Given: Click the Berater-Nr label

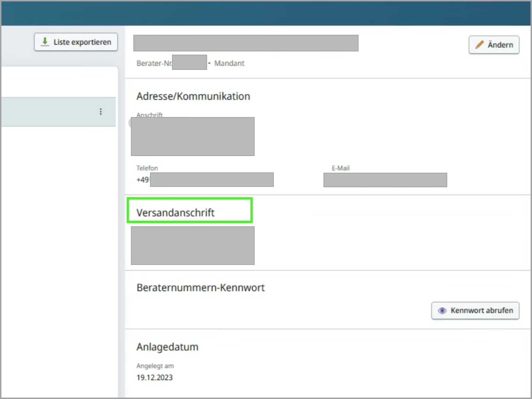Looking at the screenshot, I should tap(154, 63).
